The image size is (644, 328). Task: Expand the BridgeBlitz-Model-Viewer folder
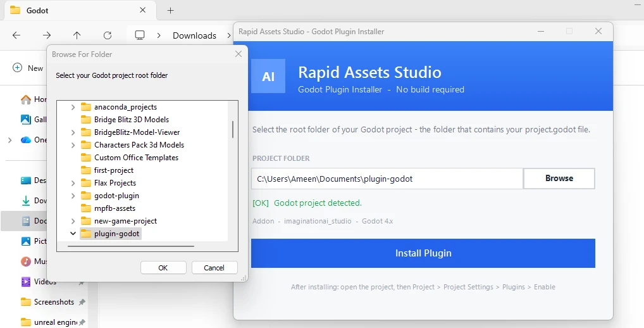(73, 132)
